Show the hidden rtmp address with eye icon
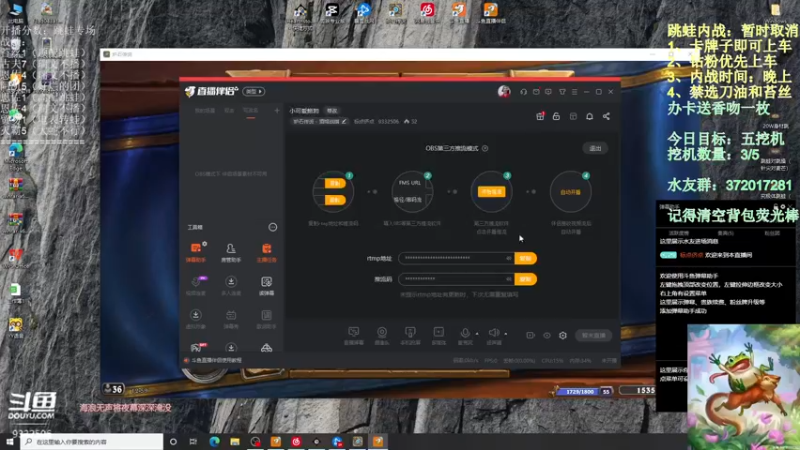This screenshot has width=800, height=450. (x=509, y=258)
